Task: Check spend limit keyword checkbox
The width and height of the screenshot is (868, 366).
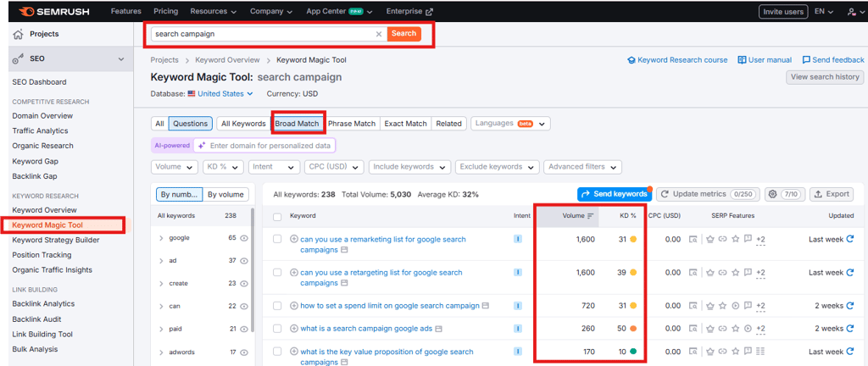Action: [277, 306]
